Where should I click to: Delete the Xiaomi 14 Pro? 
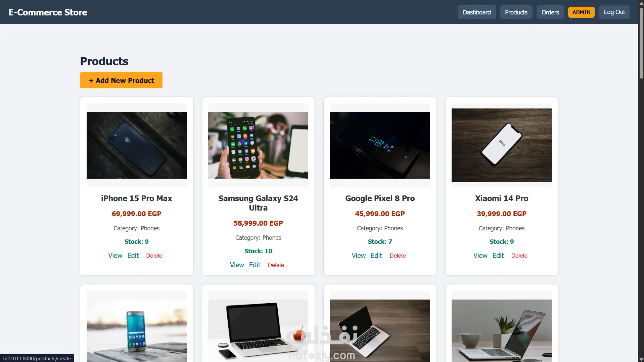pos(519,256)
